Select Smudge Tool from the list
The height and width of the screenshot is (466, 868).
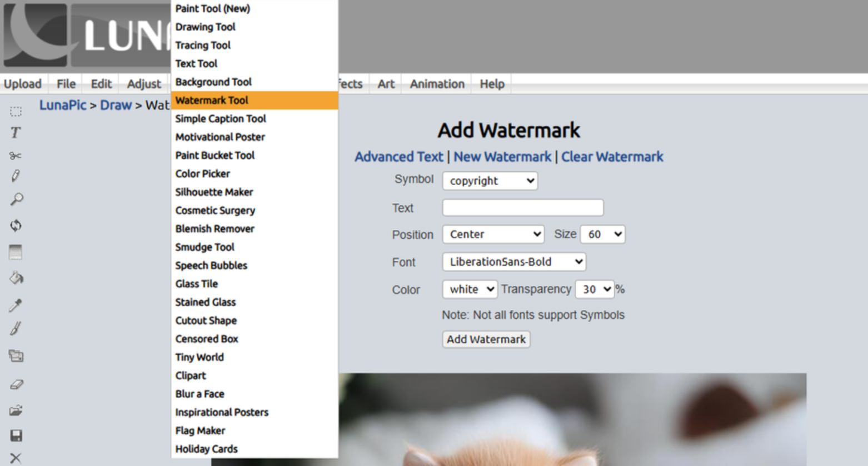(255, 247)
